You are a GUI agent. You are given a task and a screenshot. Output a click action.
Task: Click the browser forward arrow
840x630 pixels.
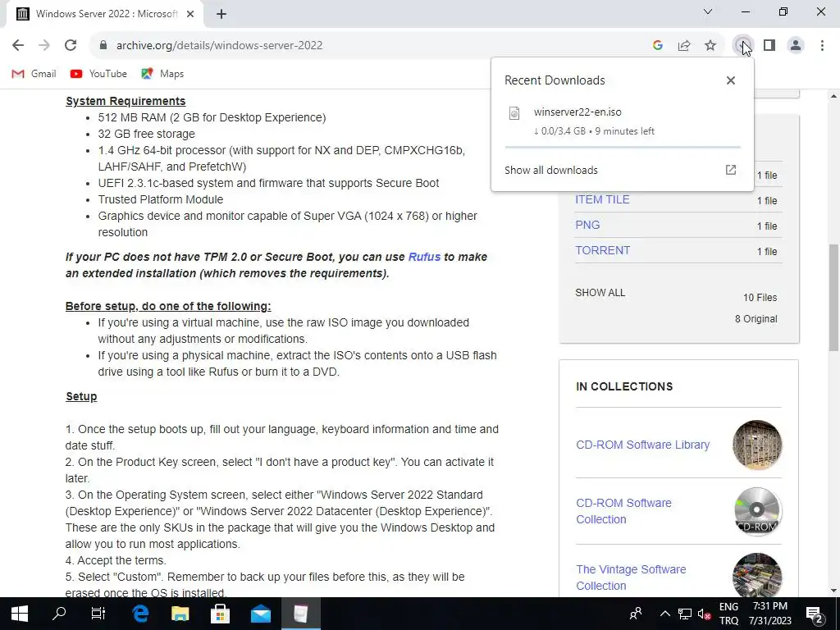pyautogui.click(x=44, y=46)
